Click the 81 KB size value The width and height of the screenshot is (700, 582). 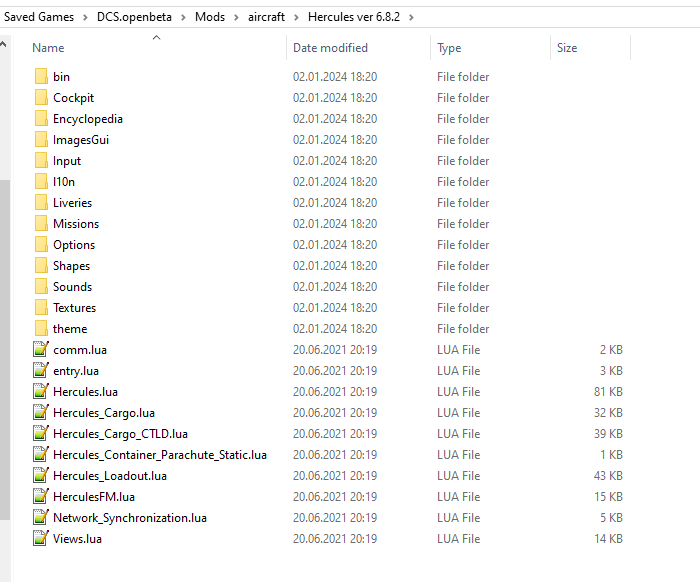point(608,391)
